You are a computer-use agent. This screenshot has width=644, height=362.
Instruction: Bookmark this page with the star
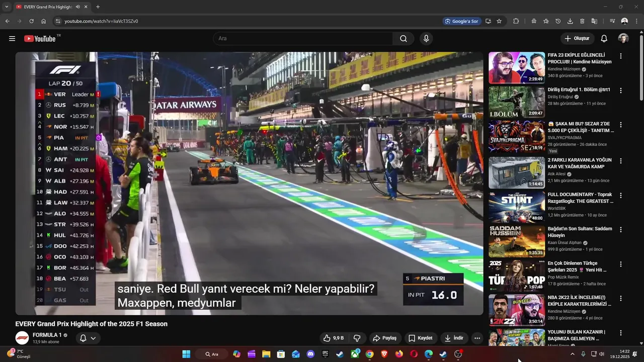pos(499,21)
